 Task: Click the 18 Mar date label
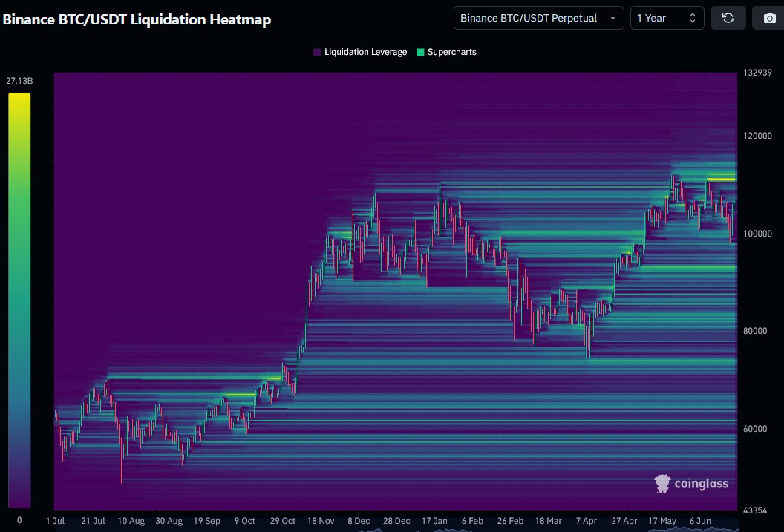coord(549,521)
